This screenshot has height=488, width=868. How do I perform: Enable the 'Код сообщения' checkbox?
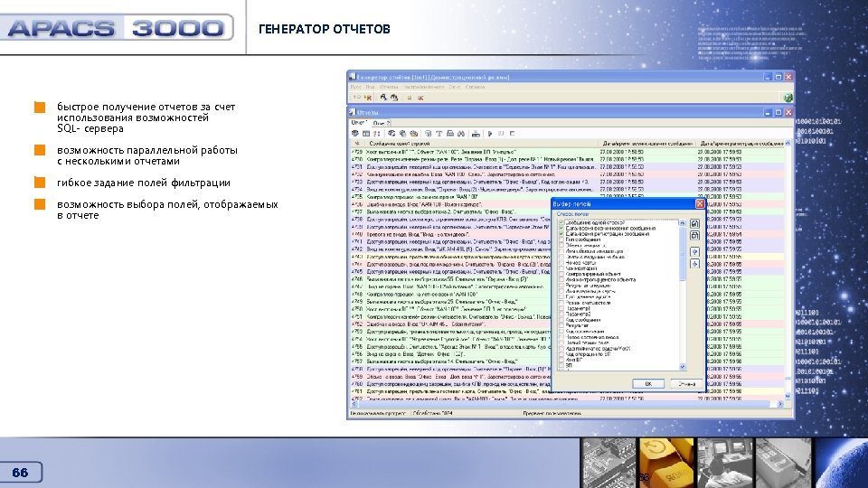[561, 320]
